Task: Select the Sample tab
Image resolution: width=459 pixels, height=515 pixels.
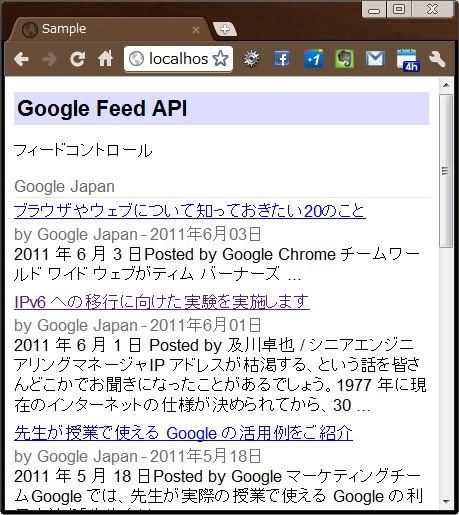Action: pyautogui.click(x=110, y=29)
